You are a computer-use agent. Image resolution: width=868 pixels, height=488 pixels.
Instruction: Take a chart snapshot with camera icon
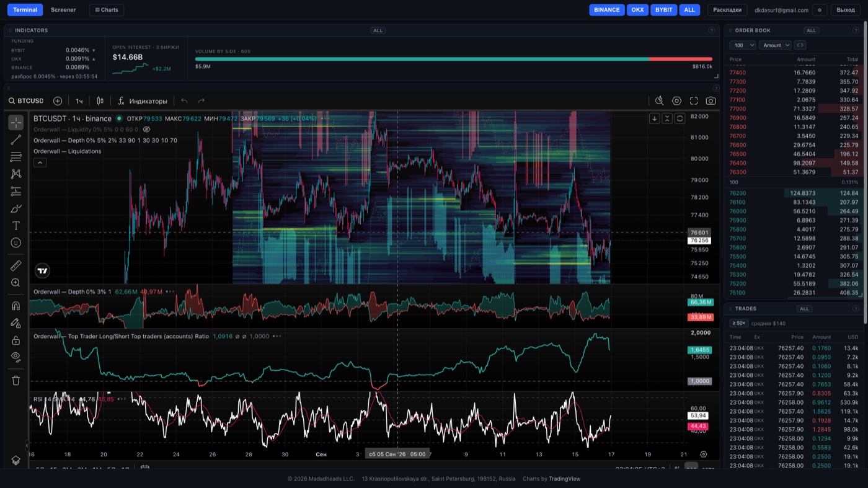[711, 101]
